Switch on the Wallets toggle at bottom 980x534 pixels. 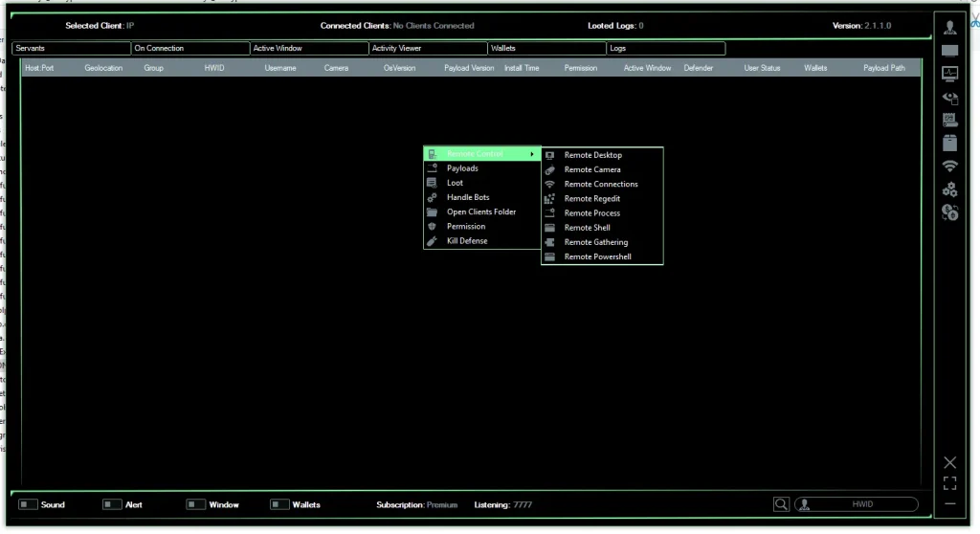pyautogui.click(x=279, y=504)
